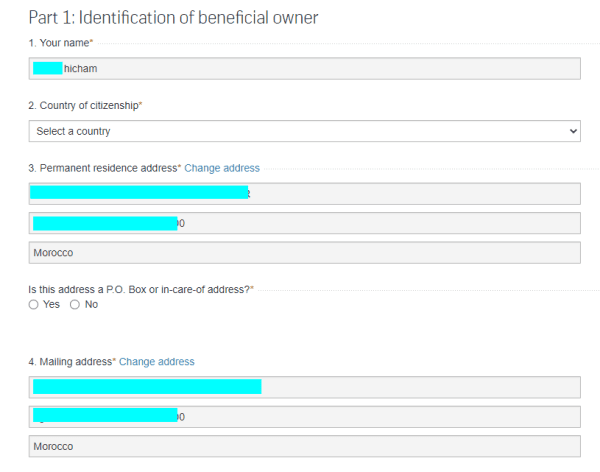
Task: Click the 'Yes' label text
Action: tap(52, 305)
